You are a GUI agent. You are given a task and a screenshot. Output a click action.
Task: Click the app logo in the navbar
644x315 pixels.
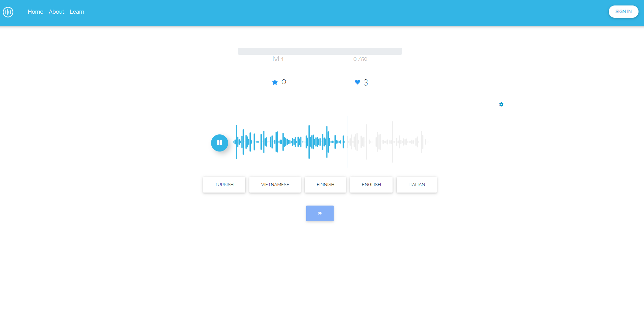coord(8,12)
